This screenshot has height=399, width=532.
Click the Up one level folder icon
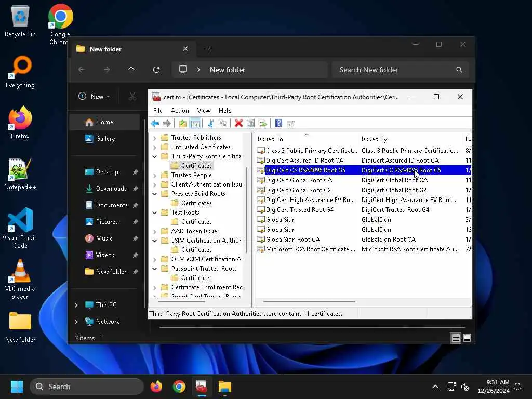183,124
